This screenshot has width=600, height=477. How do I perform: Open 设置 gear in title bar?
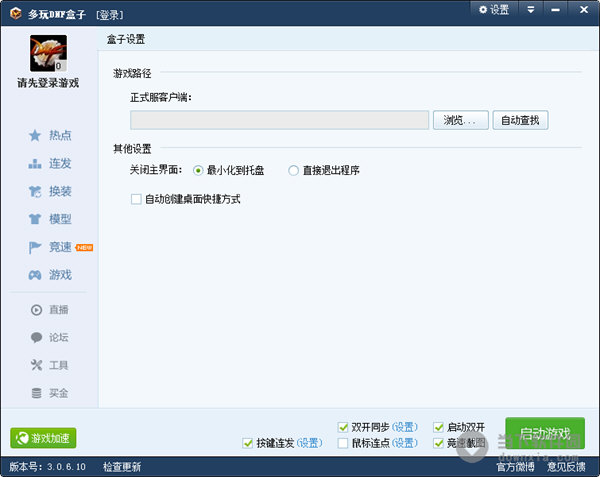coord(494,10)
